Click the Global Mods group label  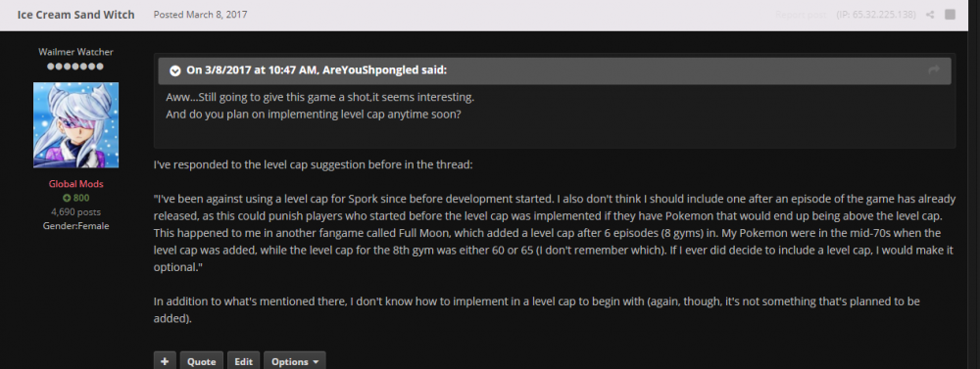[75, 184]
